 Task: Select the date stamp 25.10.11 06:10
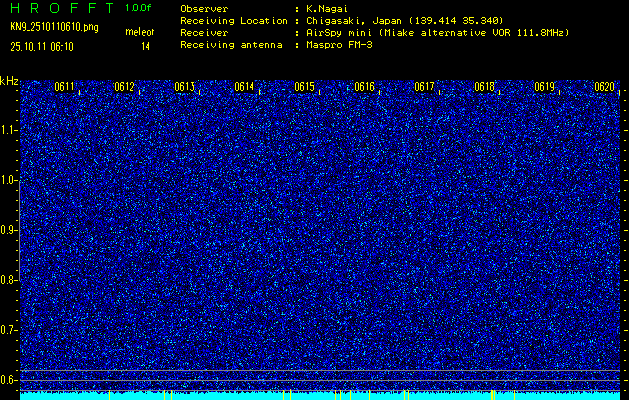tap(41, 46)
